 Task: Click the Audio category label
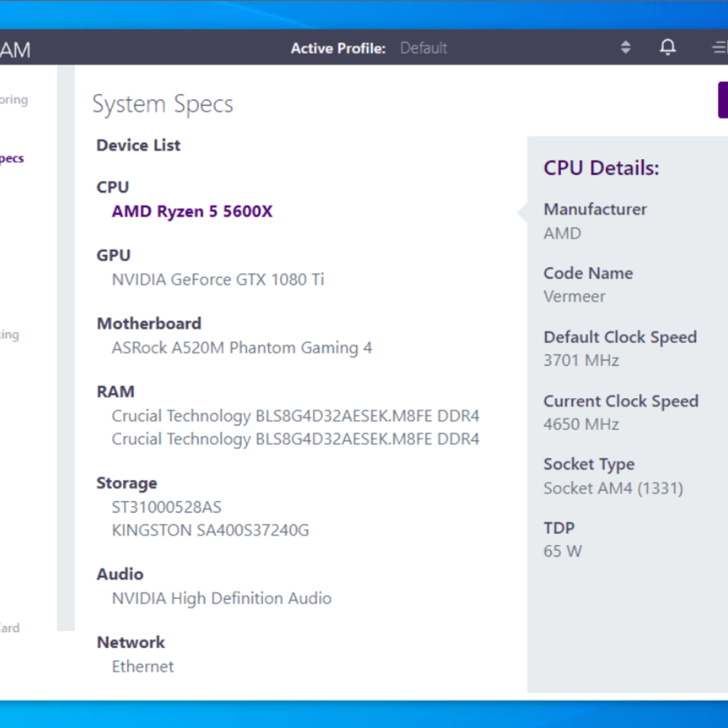pos(120,574)
